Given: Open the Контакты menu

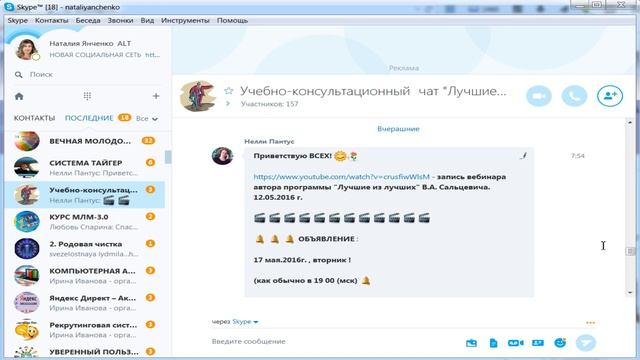Looking at the screenshot, I should 51,20.
